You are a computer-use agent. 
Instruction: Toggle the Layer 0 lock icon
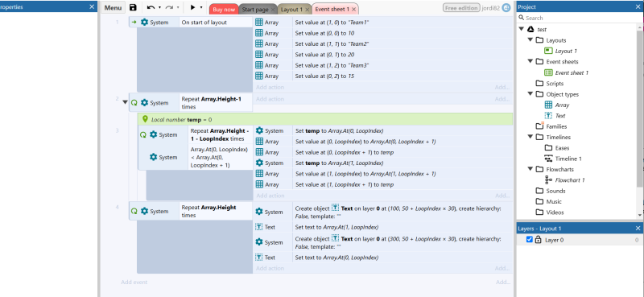[538, 240]
